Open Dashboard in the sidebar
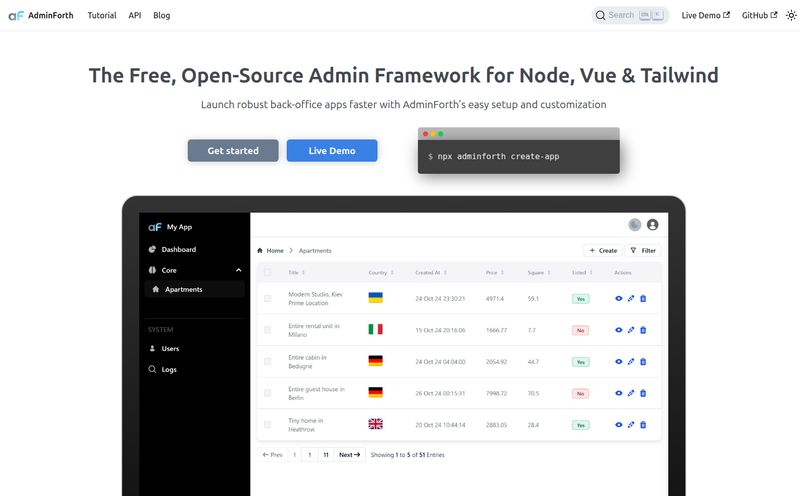This screenshot has height=496, width=800. 179,249
